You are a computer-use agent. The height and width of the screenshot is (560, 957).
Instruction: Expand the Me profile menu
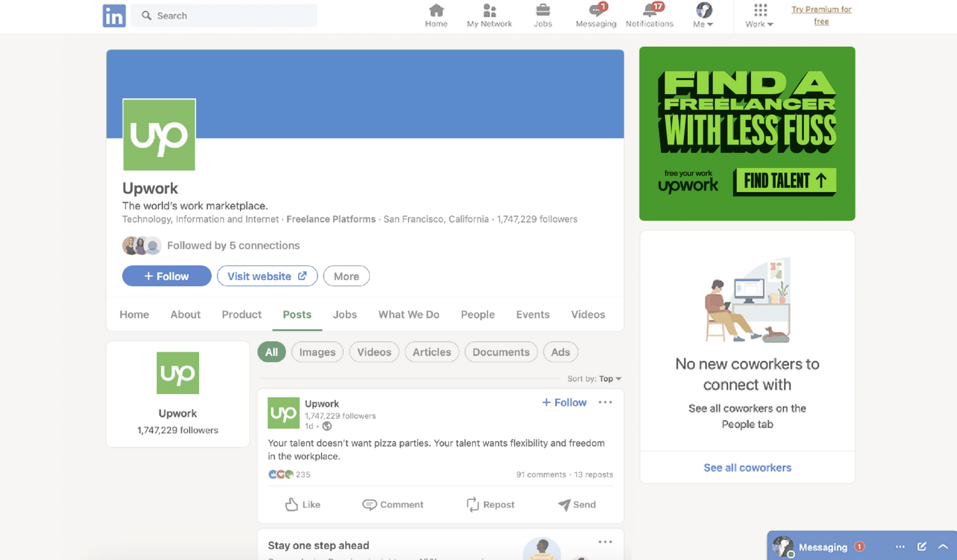(x=703, y=15)
